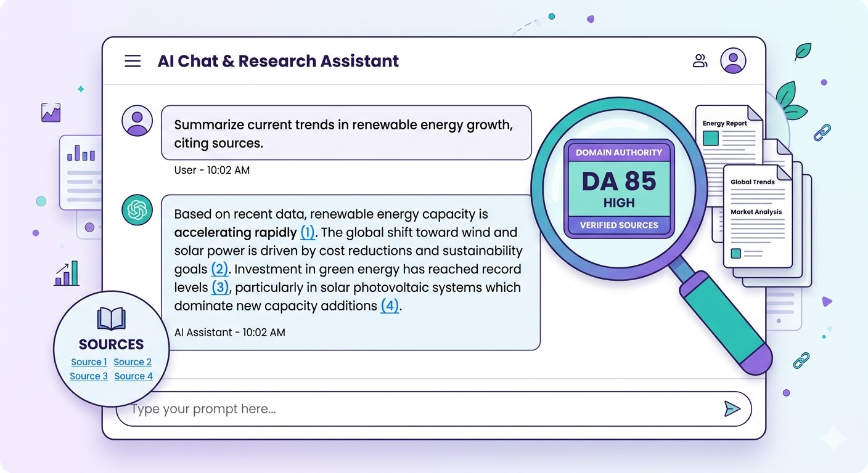
Task: Open Source 4 link
Action: coord(133,376)
